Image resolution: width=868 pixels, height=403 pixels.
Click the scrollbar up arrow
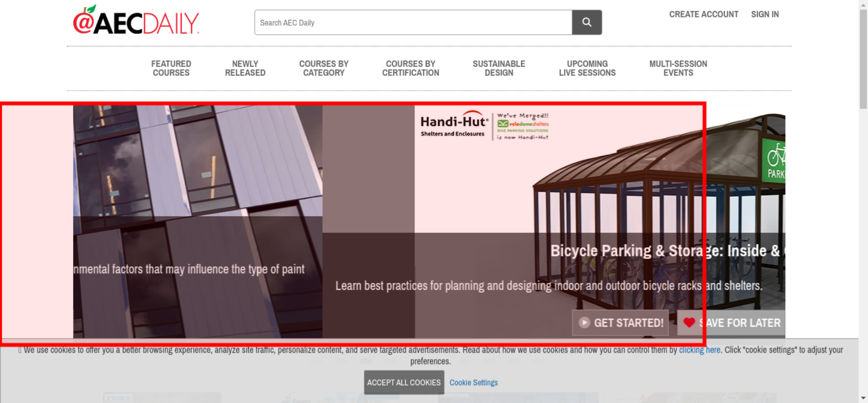(863, 4)
